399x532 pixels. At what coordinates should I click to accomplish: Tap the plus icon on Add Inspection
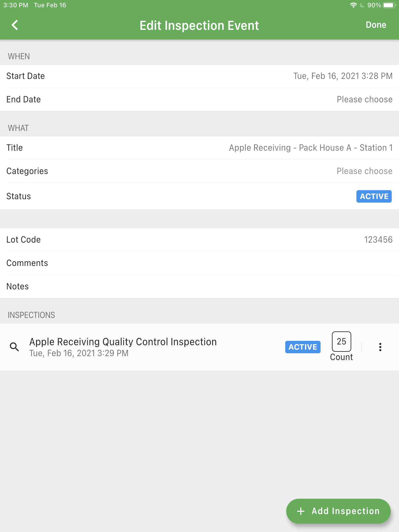click(301, 511)
